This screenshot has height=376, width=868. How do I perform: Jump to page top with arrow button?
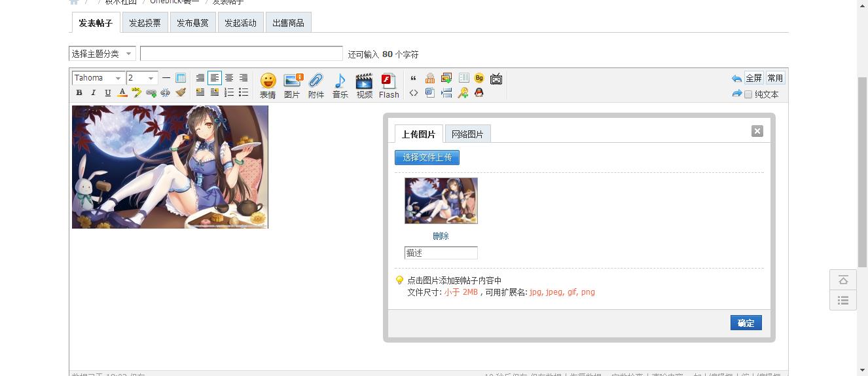[x=843, y=280]
